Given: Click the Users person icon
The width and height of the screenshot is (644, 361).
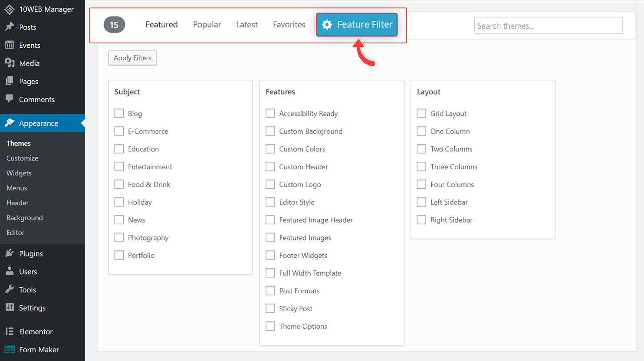Looking at the screenshot, I should [10, 271].
